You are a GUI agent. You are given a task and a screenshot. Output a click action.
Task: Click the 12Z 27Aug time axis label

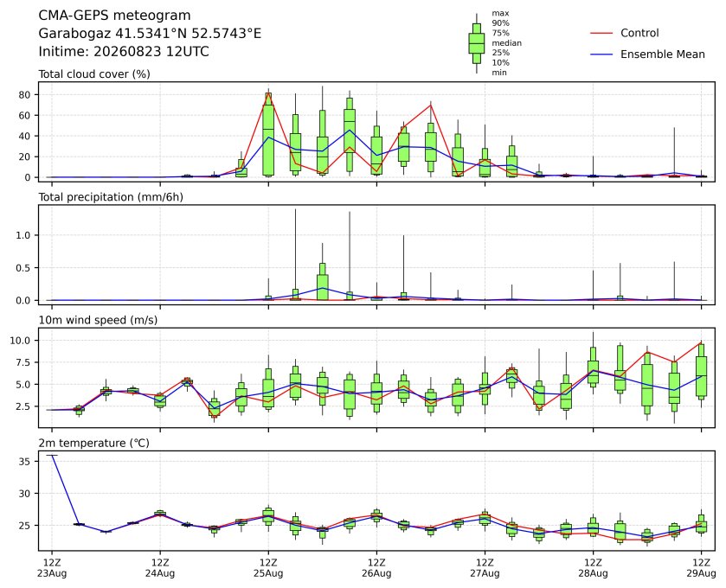point(485,568)
